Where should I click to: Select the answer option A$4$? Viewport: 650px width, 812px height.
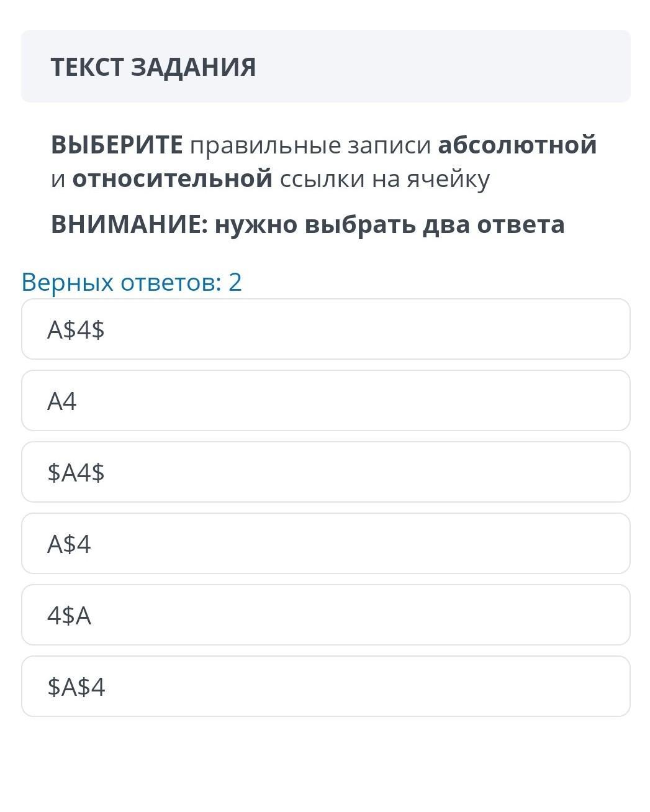click(325, 329)
